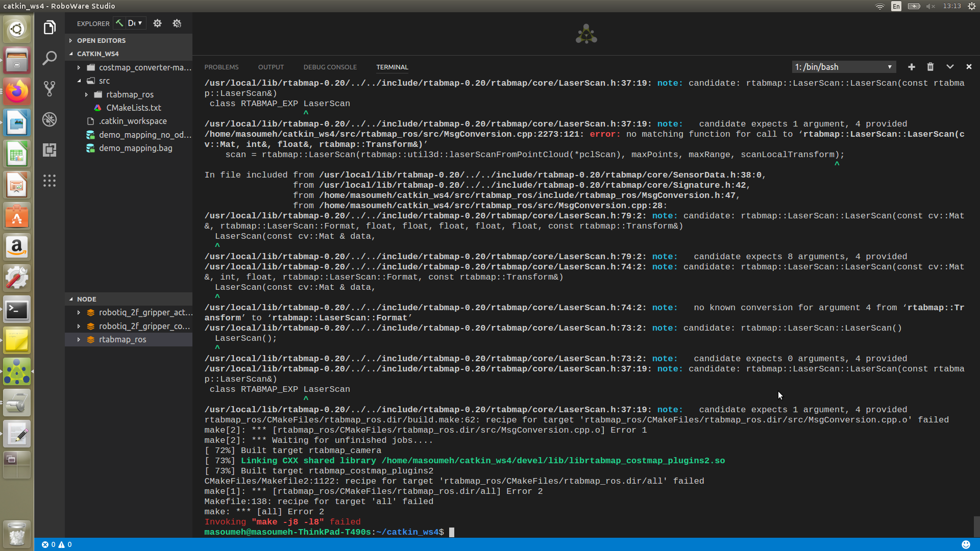Click the green hammer build icon

pos(119,23)
